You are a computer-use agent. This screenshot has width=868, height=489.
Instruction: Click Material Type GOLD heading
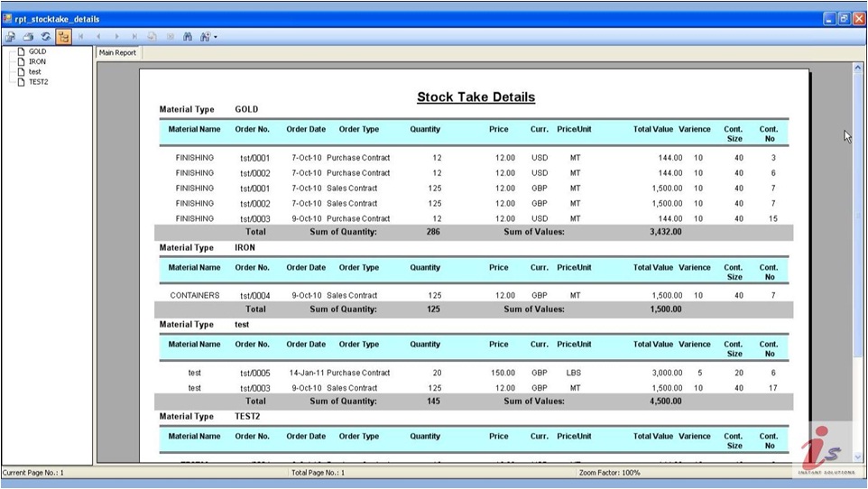coord(208,109)
